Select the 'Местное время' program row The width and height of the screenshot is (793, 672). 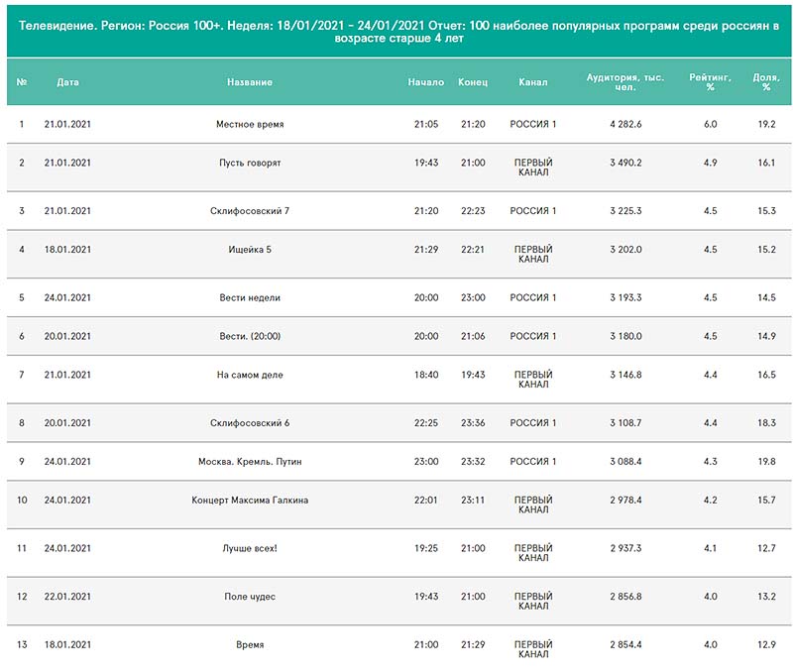click(399, 124)
